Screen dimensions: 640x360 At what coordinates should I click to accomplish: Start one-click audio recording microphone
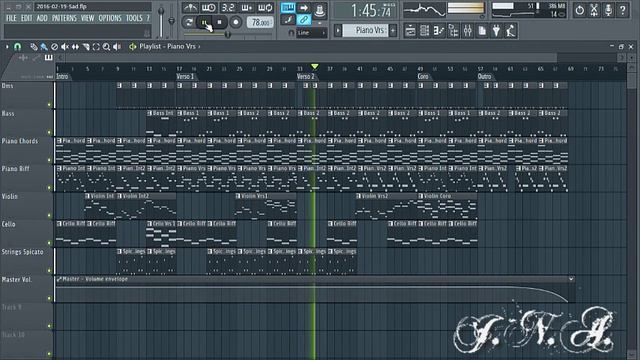click(608, 10)
